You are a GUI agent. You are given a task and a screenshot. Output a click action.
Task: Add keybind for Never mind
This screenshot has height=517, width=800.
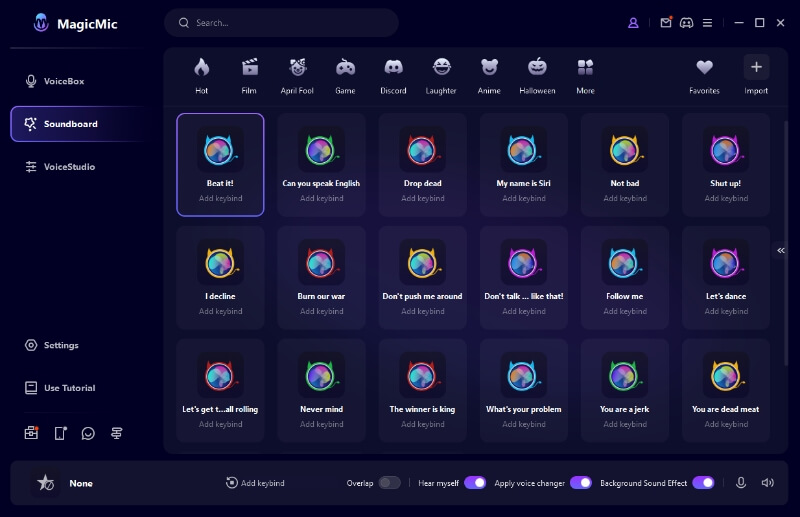(x=321, y=424)
